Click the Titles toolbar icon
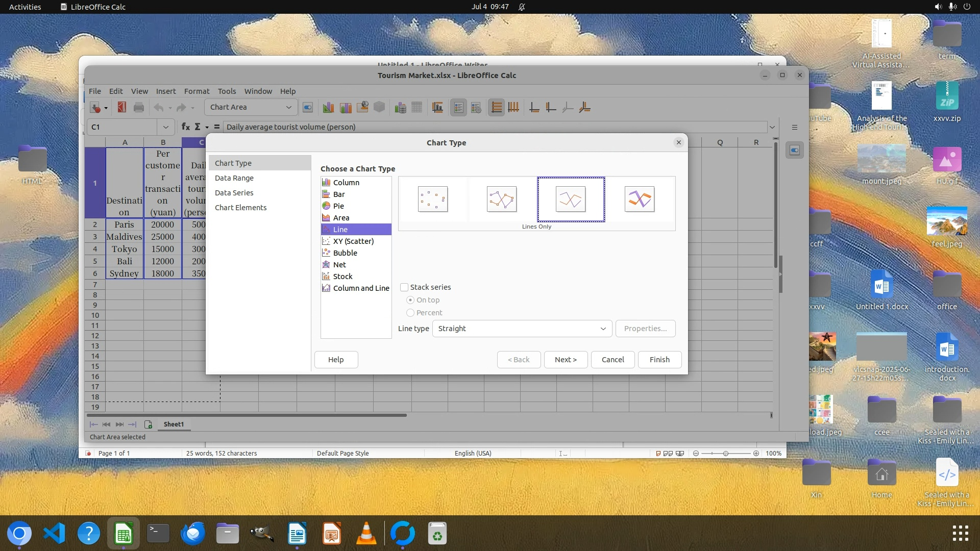 tap(437, 107)
